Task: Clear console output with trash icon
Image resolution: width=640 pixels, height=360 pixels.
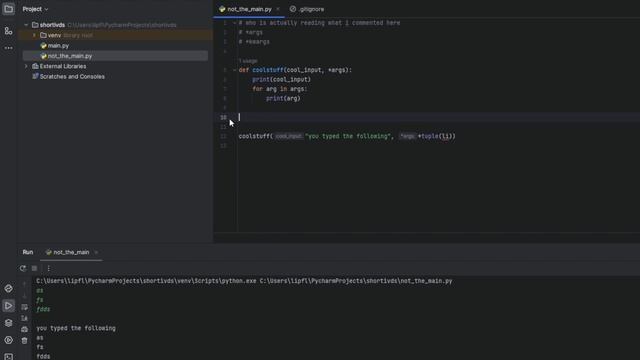Action: coord(24,340)
